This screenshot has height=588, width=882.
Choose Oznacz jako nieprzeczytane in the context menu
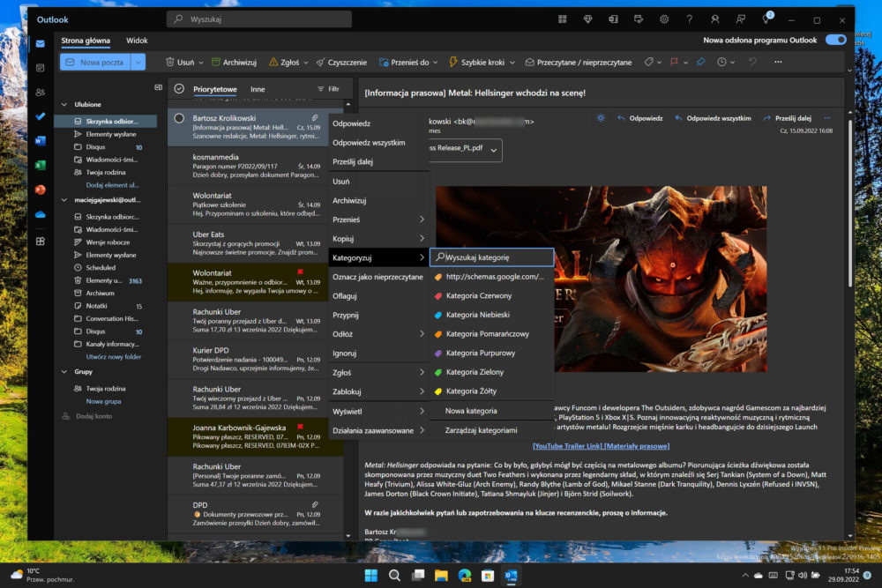pos(378,277)
